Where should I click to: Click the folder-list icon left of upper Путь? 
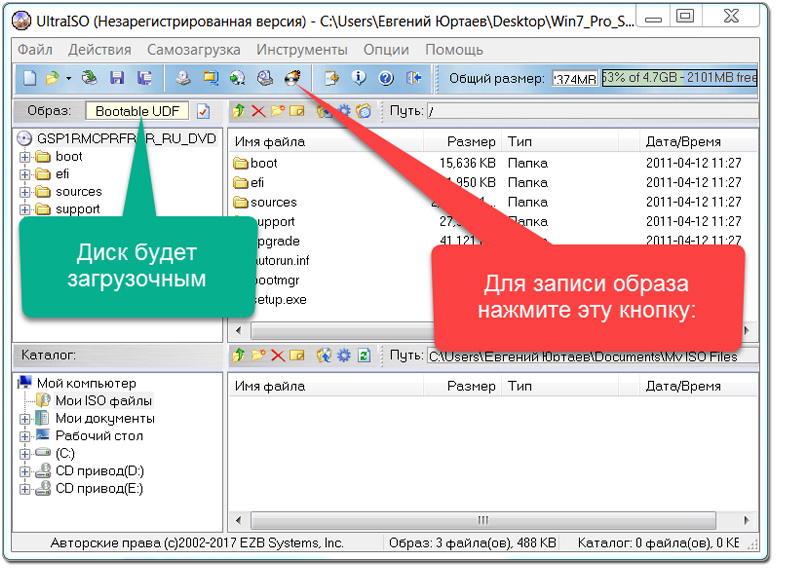tap(364, 111)
